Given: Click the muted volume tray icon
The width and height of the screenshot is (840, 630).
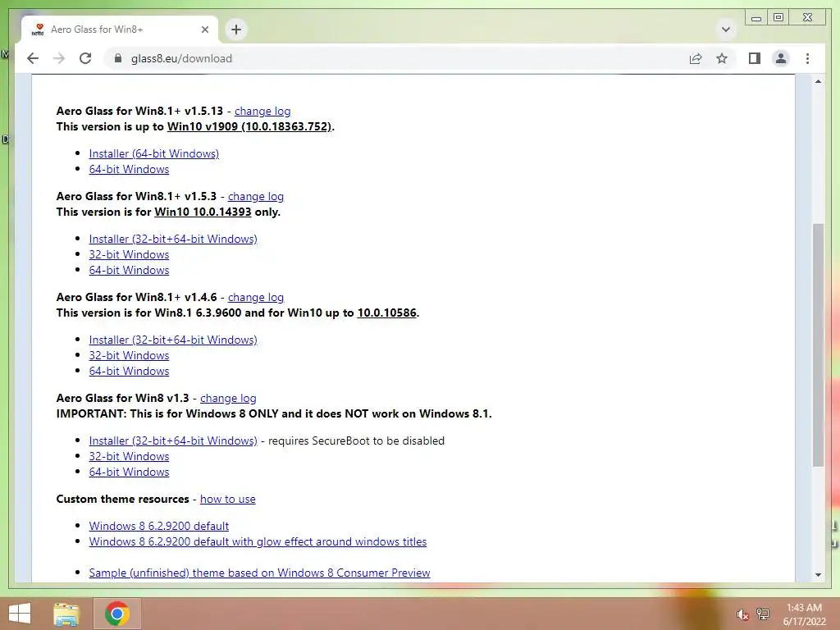Looking at the screenshot, I should [742, 614].
